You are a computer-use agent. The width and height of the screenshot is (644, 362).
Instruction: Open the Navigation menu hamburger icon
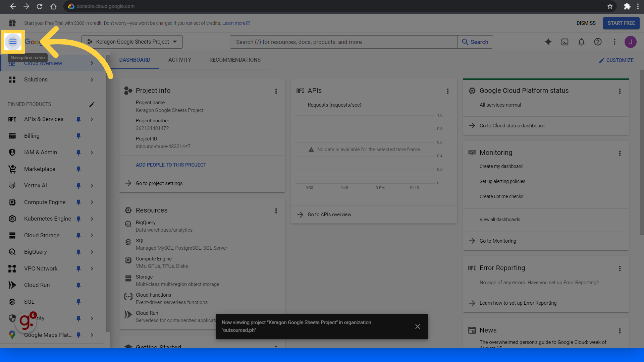13,42
